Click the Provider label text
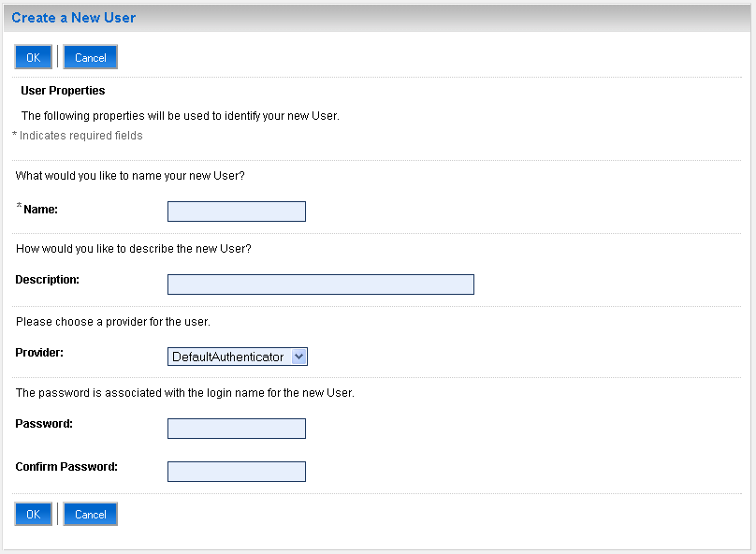Screen dimensions: 756x554 (x=39, y=352)
